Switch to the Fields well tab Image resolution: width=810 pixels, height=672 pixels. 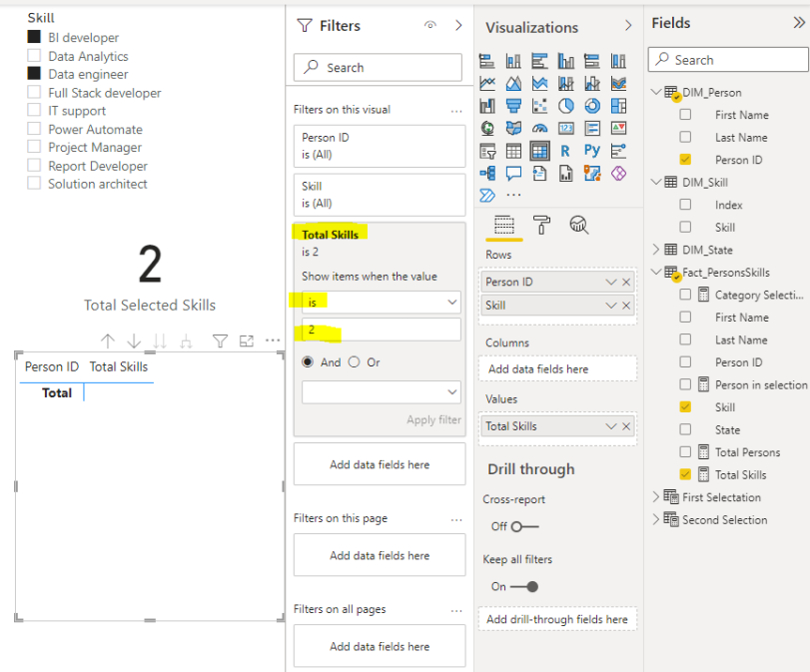(504, 226)
